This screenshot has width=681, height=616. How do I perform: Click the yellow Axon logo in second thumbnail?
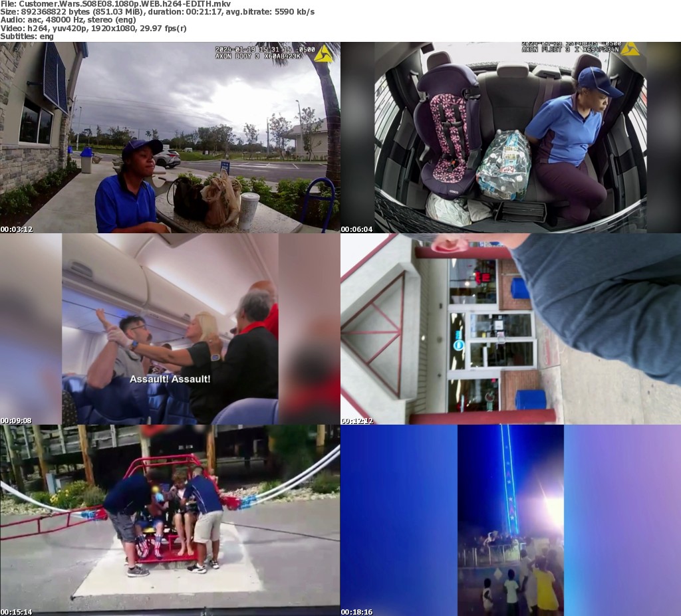629,49
